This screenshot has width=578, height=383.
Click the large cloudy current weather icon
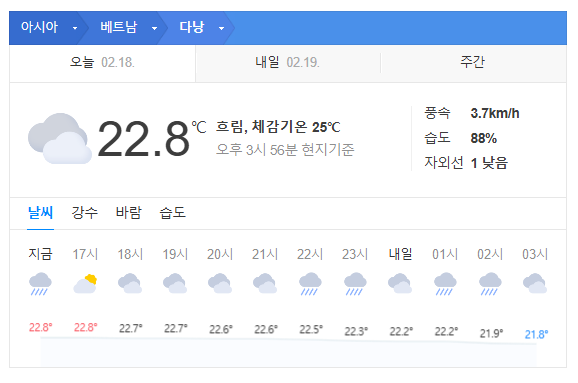(x=60, y=139)
